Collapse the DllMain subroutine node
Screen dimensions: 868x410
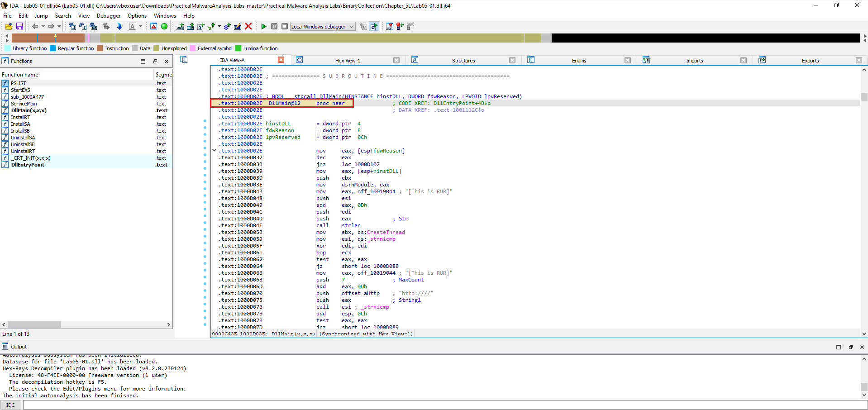click(214, 150)
